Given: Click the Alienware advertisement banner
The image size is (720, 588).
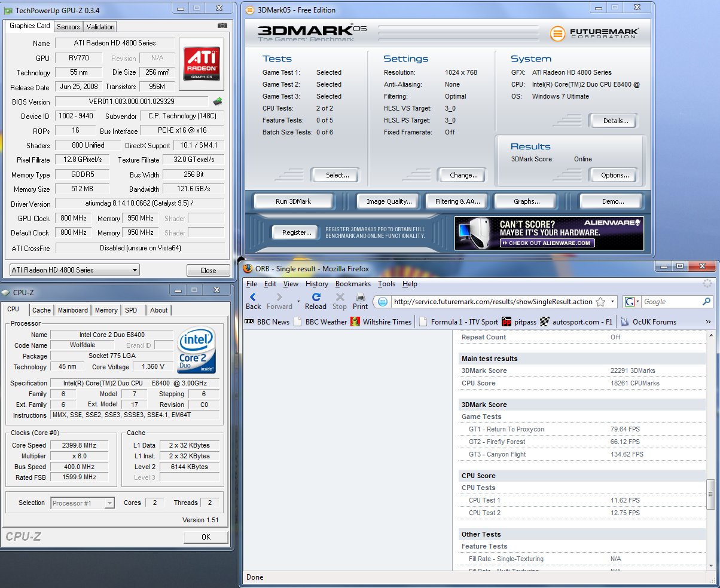Looking at the screenshot, I should [x=549, y=233].
